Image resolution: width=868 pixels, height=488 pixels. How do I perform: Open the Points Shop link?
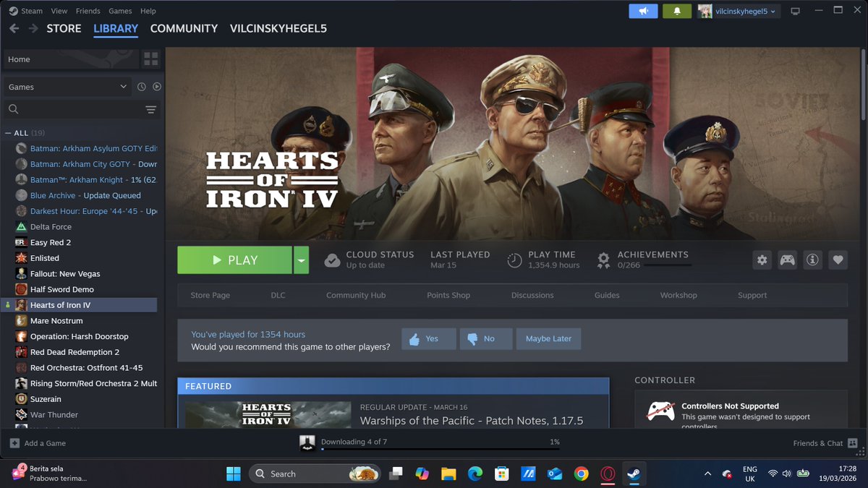click(448, 295)
